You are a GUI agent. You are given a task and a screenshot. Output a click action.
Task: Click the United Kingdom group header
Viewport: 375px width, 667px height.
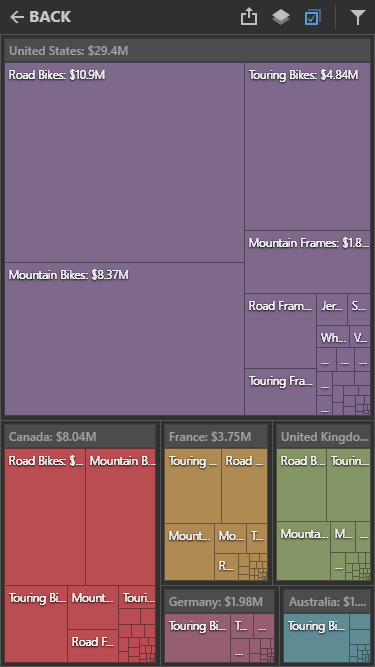pos(324,436)
